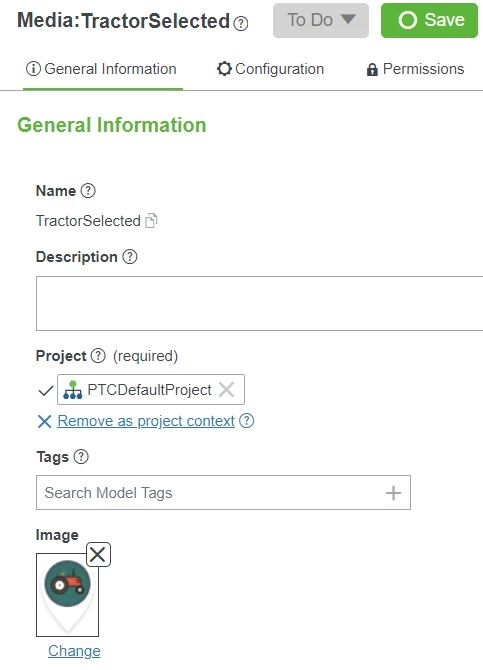Open the Permissions tab
Image resolution: width=483 pixels, height=670 pixels.
click(x=415, y=69)
